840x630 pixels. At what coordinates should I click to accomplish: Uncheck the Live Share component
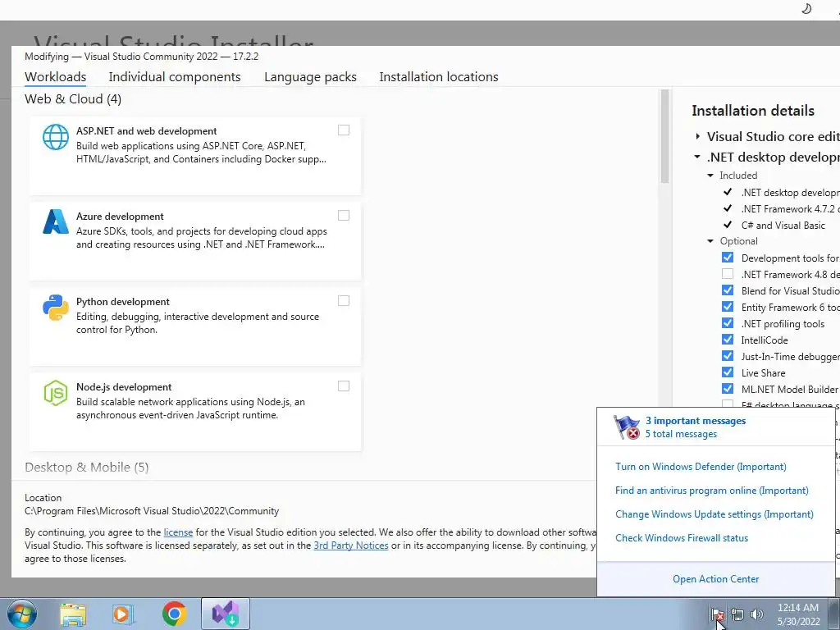coord(728,372)
